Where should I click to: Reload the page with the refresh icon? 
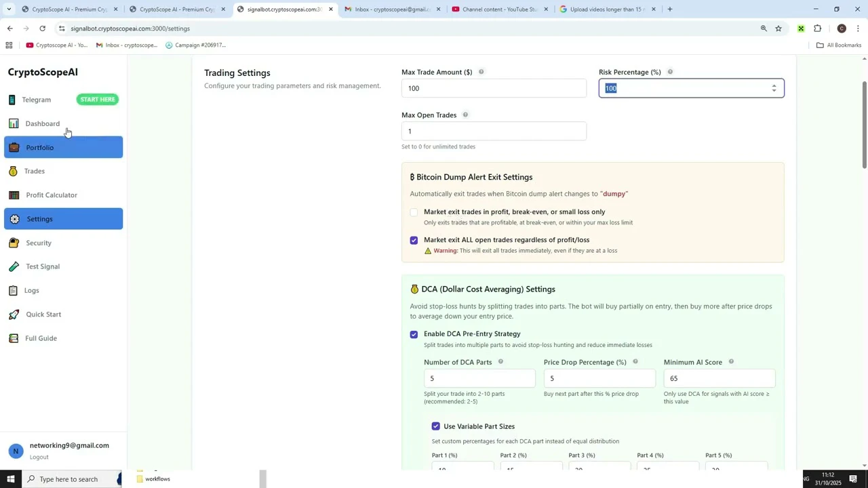pos(42,28)
